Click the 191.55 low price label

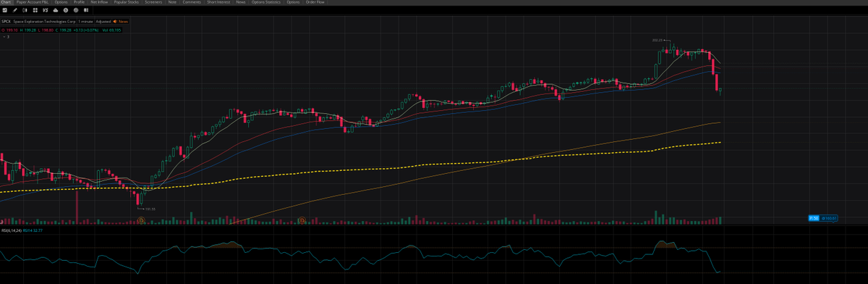click(150, 209)
